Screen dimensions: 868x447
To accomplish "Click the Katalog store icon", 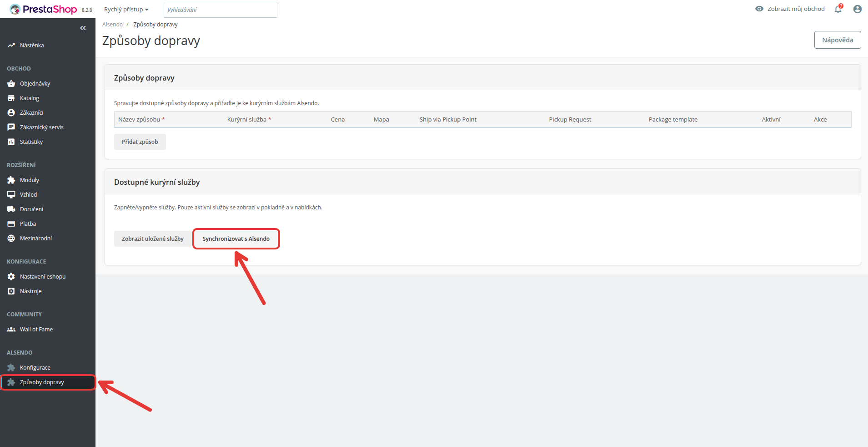I will 11,98.
